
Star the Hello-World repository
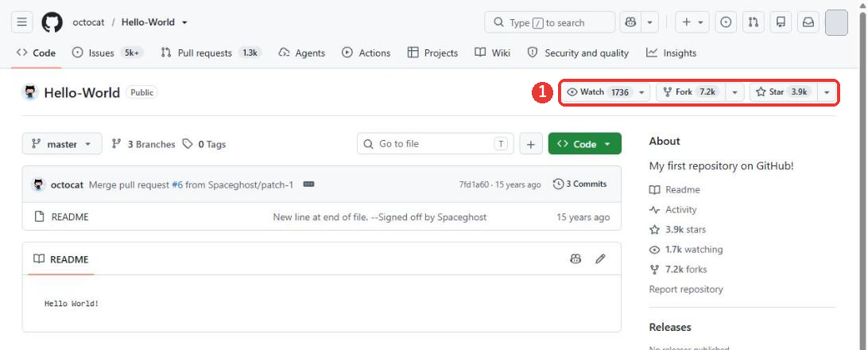click(x=783, y=92)
